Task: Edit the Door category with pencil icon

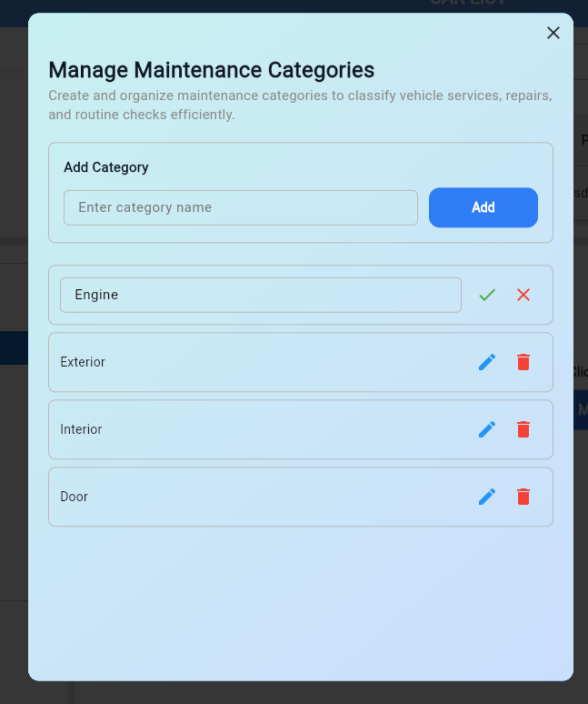Action: [487, 497]
